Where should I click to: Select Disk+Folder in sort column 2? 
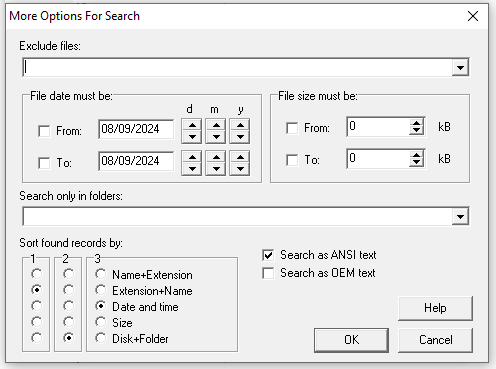click(69, 338)
